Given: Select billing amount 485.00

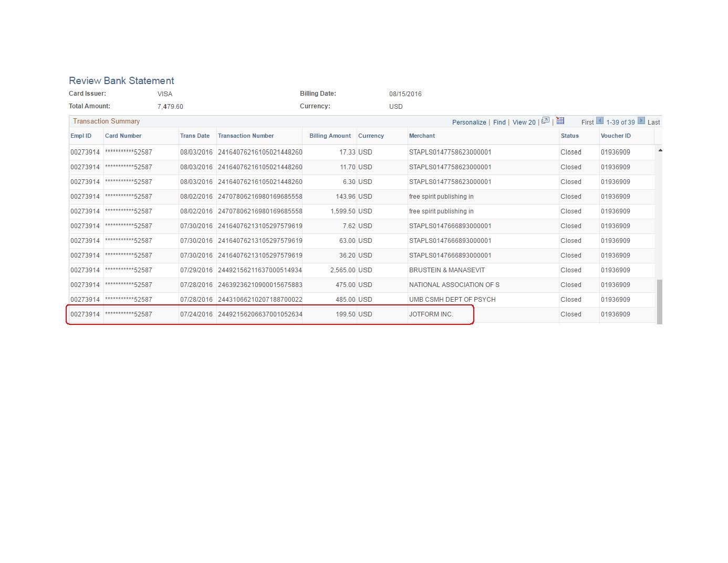Looking at the screenshot, I should (346, 299).
